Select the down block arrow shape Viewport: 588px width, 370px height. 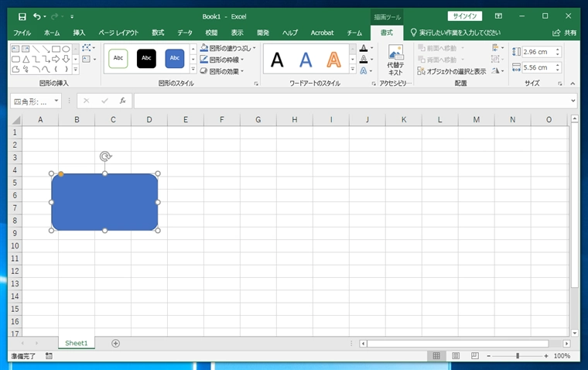(66, 59)
